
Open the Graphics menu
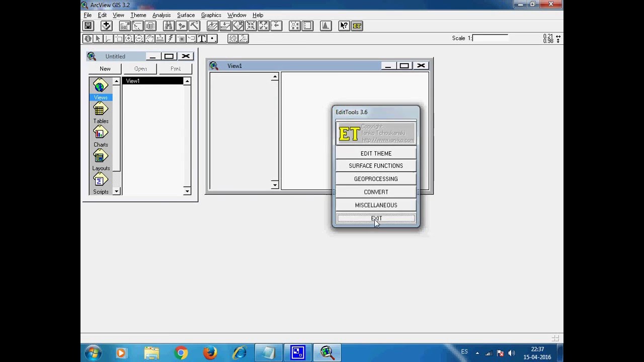[211, 15]
